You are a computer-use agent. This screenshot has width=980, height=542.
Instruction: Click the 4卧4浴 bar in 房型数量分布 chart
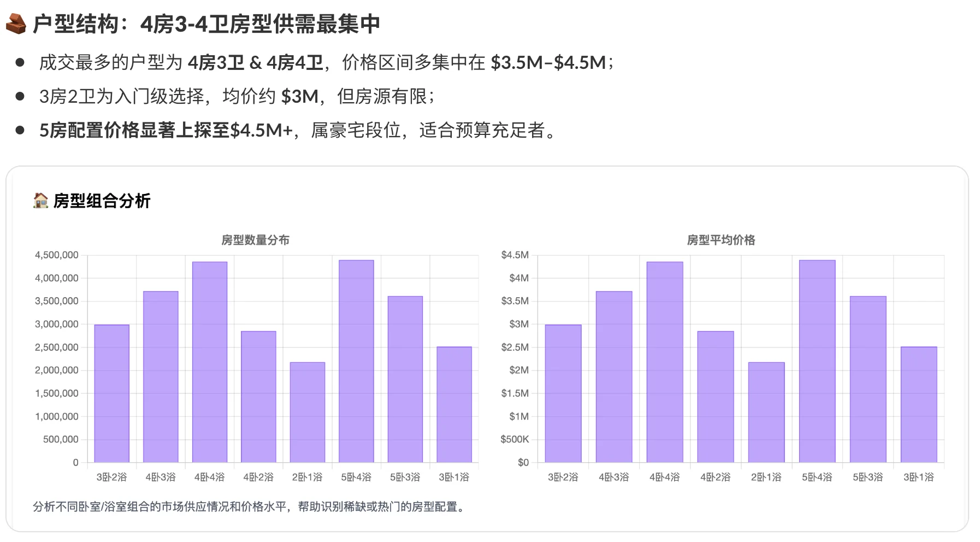click(x=210, y=362)
